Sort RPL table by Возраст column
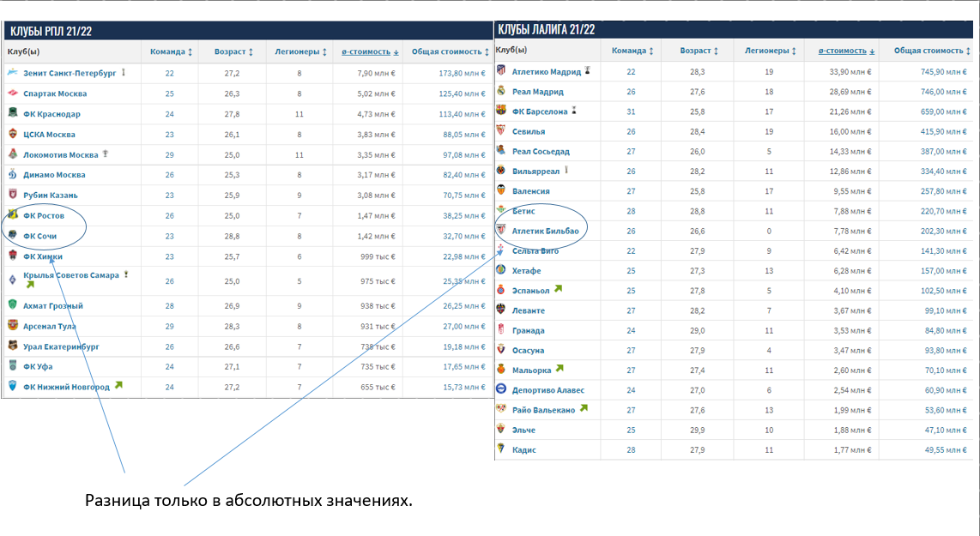The width and height of the screenshot is (980, 536). coord(233,51)
